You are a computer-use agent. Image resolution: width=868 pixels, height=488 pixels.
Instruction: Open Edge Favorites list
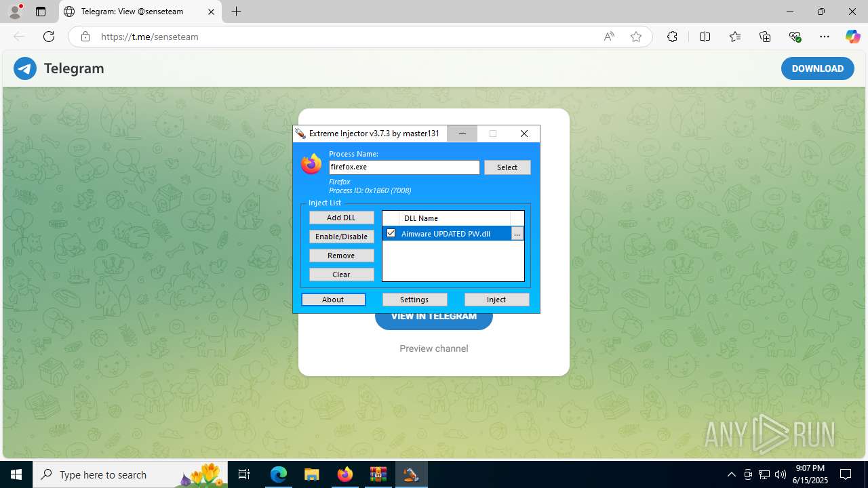[735, 37]
